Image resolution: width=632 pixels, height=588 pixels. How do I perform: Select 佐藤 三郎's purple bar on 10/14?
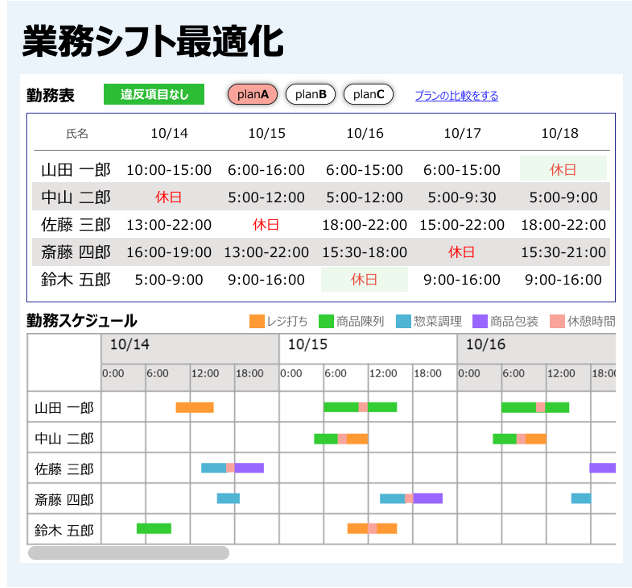click(x=249, y=468)
